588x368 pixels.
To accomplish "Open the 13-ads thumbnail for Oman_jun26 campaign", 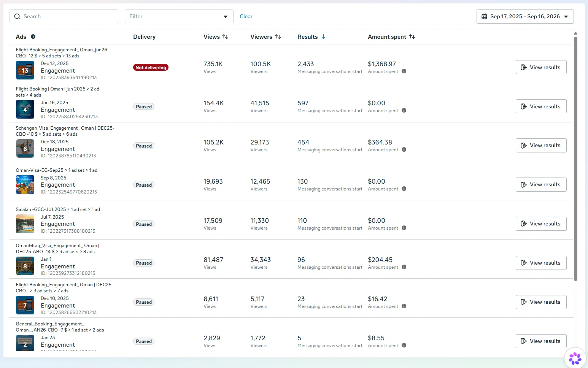I will 25,70.
